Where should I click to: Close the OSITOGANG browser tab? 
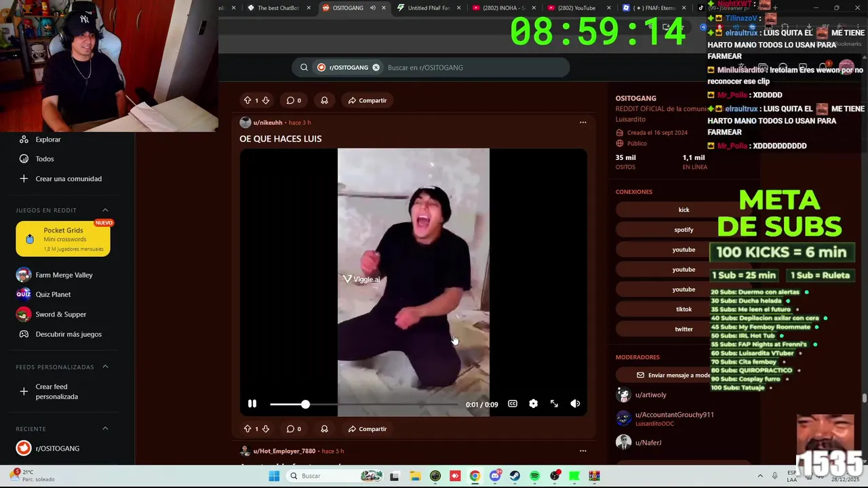[x=384, y=8]
